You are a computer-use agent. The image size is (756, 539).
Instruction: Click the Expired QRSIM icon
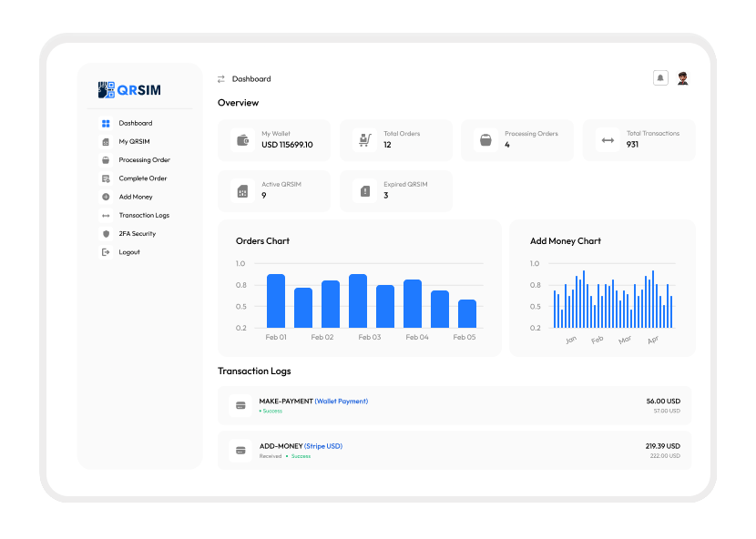[364, 191]
